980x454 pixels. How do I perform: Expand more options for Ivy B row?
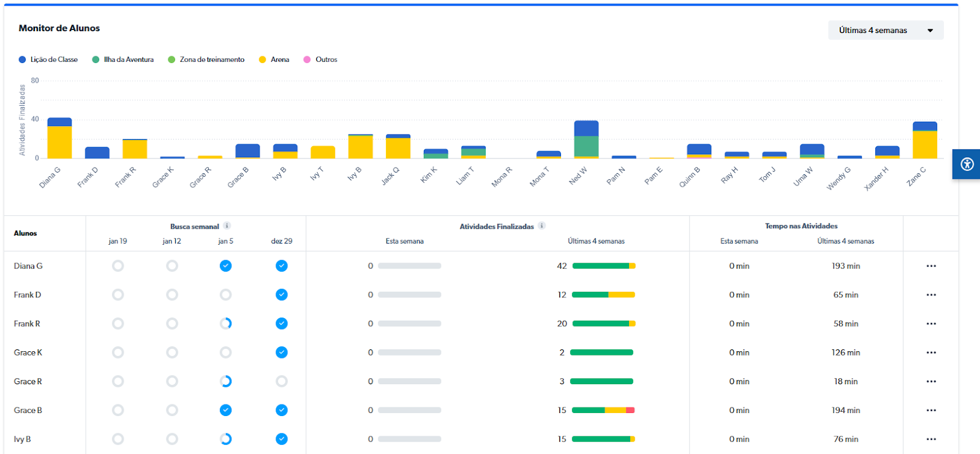[x=931, y=439]
